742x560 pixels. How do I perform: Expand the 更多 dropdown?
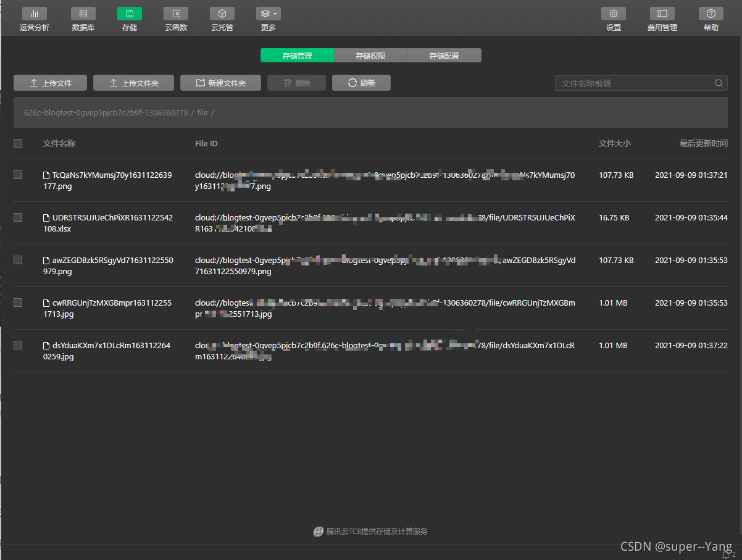(269, 14)
